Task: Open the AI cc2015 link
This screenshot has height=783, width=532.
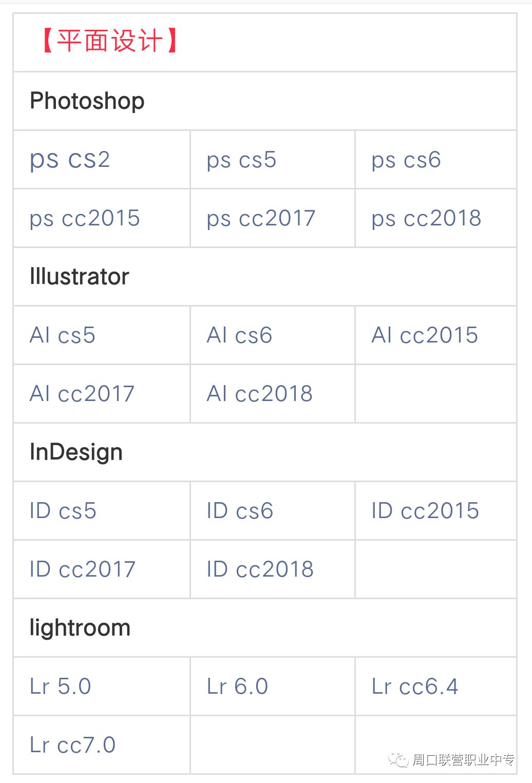Action: tap(425, 335)
